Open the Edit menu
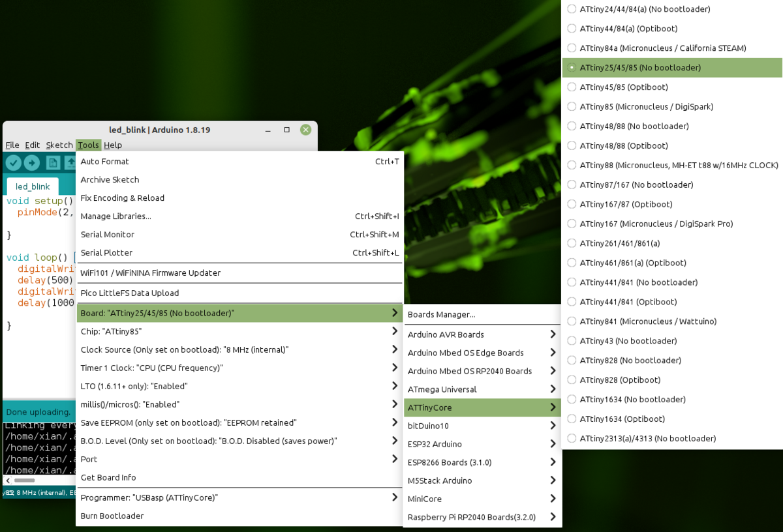The width and height of the screenshot is (783, 532). pyautogui.click(x=32, y=145)
